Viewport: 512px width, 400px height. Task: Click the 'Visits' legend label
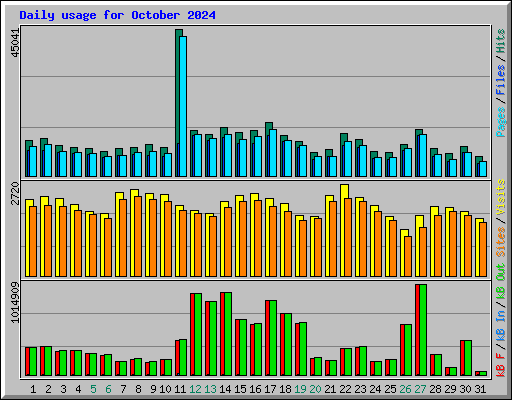coord(501,197)
